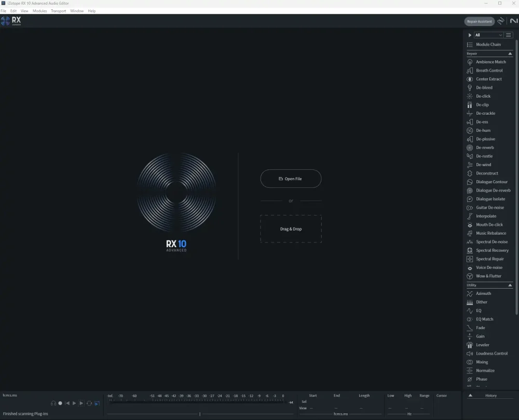
Task: Open the Dialogue Isolate module
Action: click(490, 199)
